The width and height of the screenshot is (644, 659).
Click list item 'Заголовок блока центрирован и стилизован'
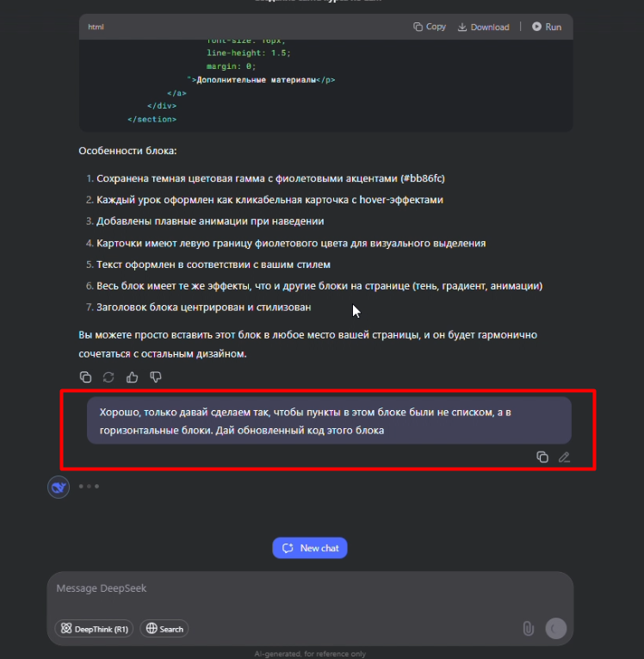(x=204, y=308)
